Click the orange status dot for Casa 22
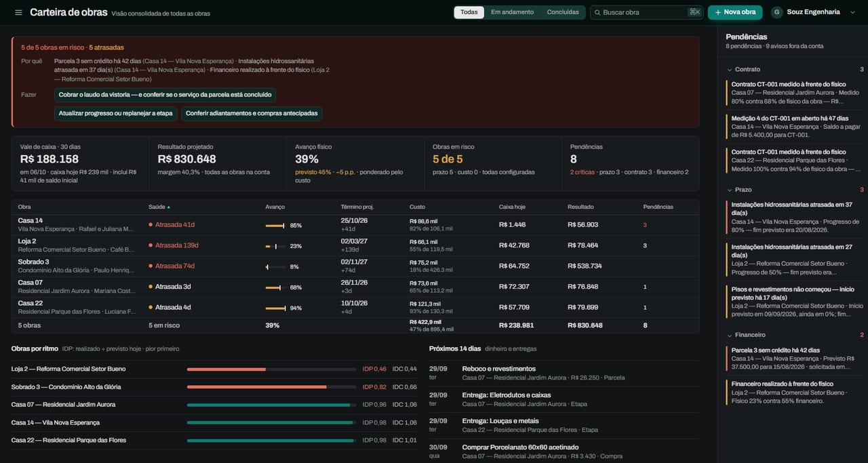 (151, 307)
